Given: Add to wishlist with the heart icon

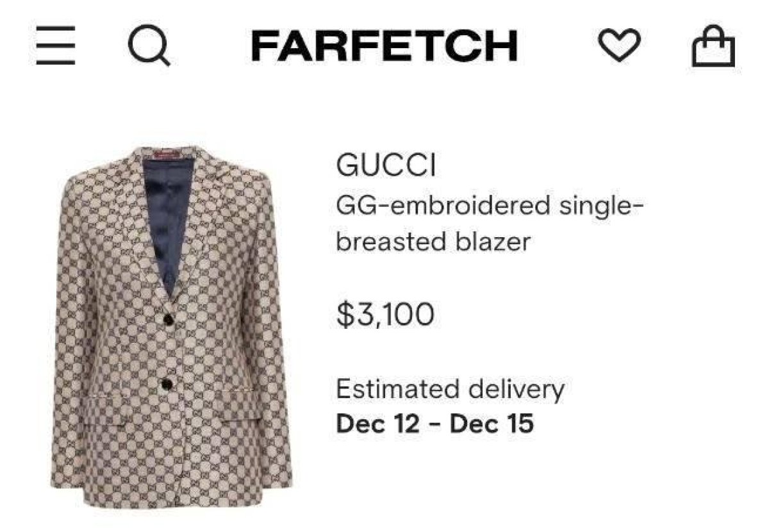Looking at the screenshot, I should click(619, 47).
